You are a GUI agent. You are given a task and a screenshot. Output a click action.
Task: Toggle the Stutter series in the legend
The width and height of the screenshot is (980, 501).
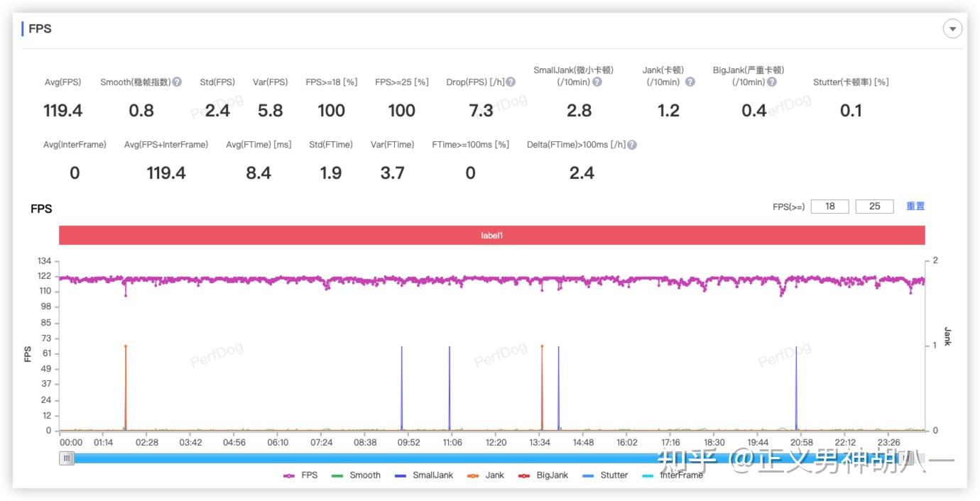(x=605, y=475)
